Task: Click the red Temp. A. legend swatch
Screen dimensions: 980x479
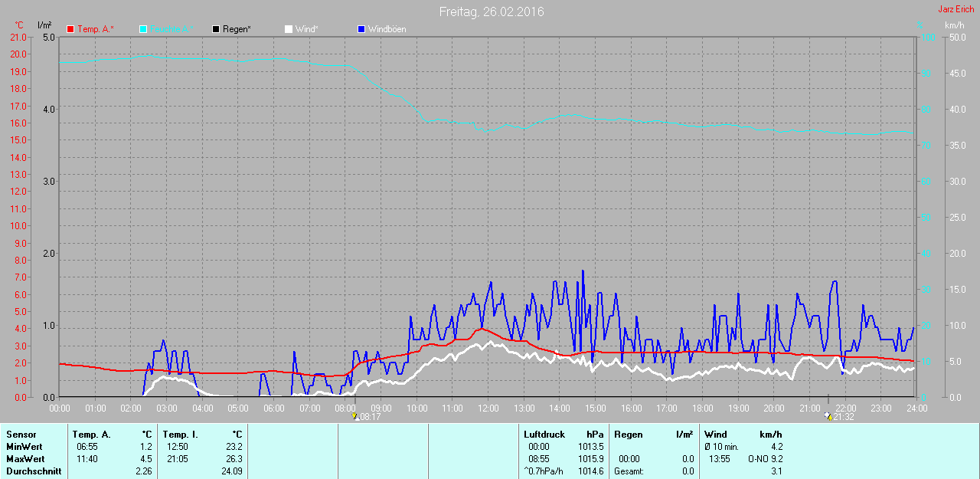Action: point(70,29)
